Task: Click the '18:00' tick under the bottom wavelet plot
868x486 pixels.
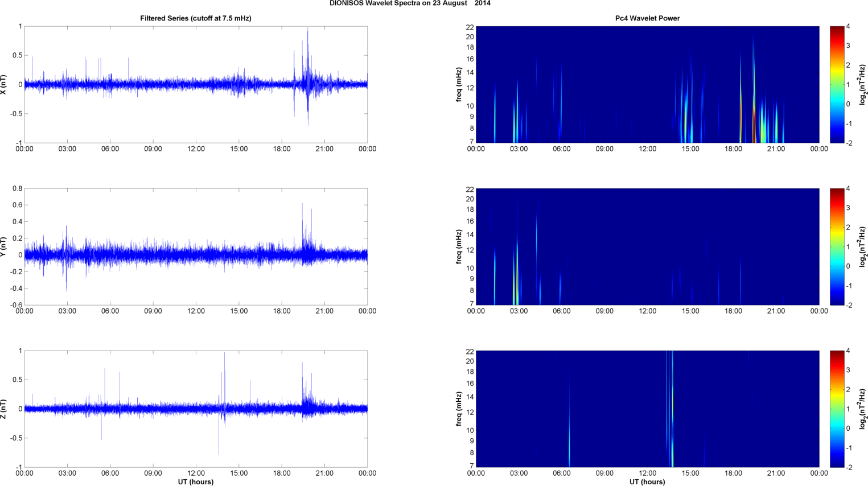Action: [x=733, y=473]
